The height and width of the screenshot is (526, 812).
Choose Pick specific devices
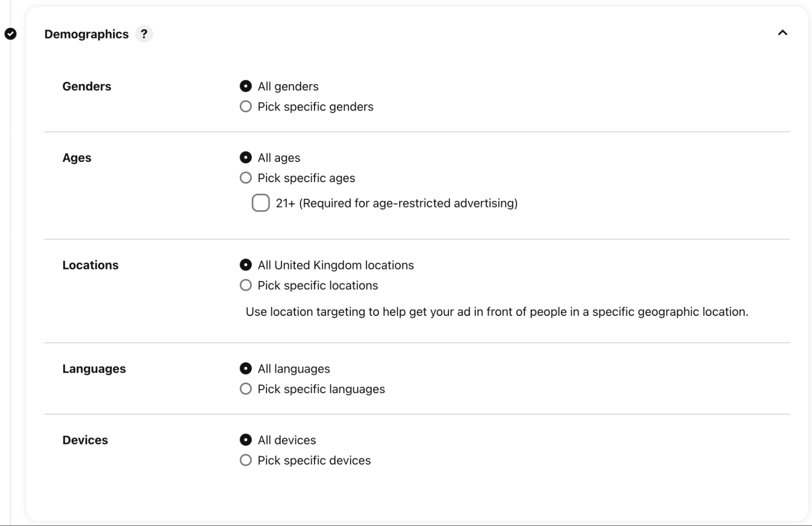click(246, 460)
